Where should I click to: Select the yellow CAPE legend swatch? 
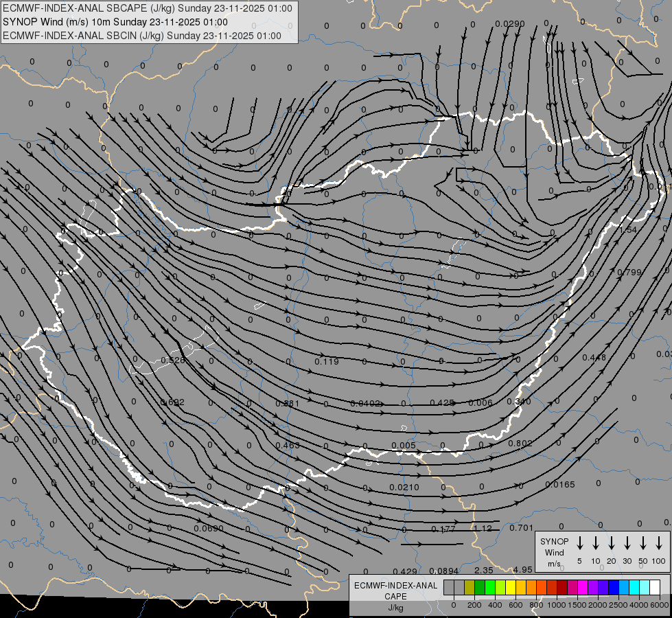(511, 587)
